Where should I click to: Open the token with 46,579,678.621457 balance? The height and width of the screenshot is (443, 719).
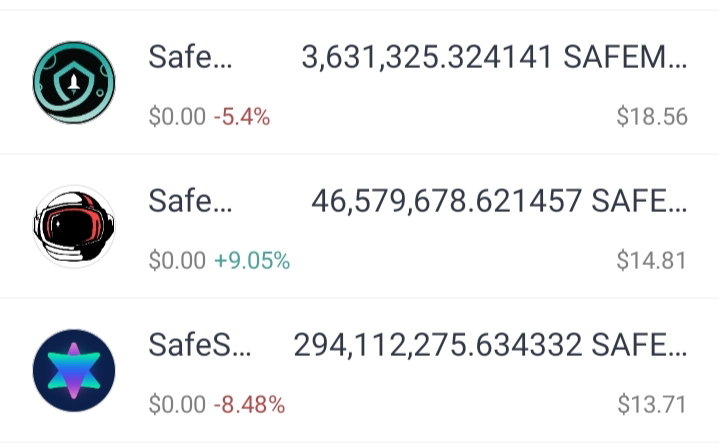coord(360,227)
